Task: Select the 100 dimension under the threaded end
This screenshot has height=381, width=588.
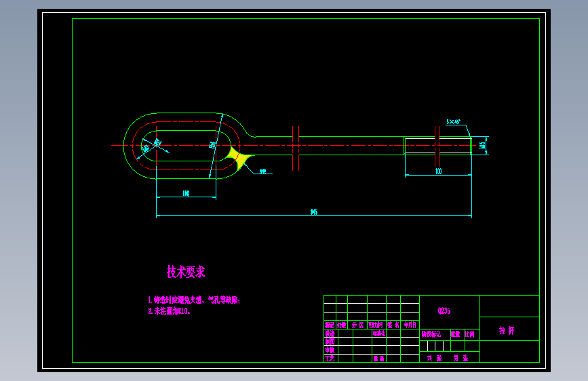Action: 438,172
